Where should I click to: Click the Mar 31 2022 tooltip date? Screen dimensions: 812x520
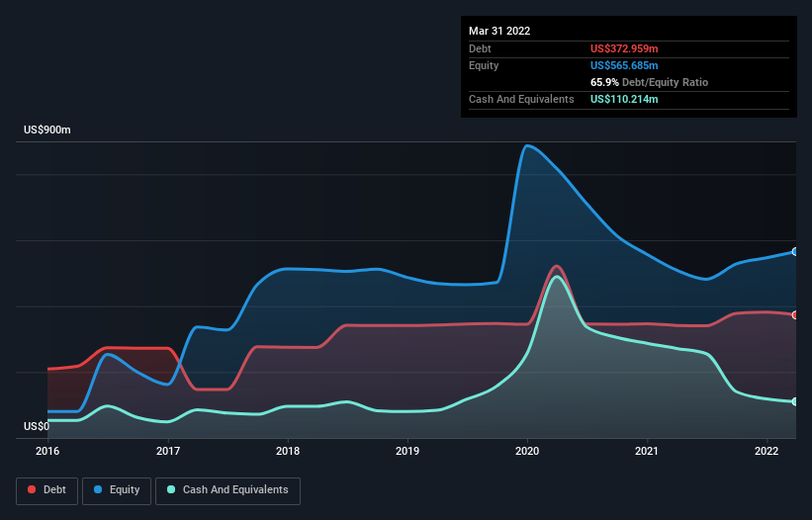click(x=499, y=31)
